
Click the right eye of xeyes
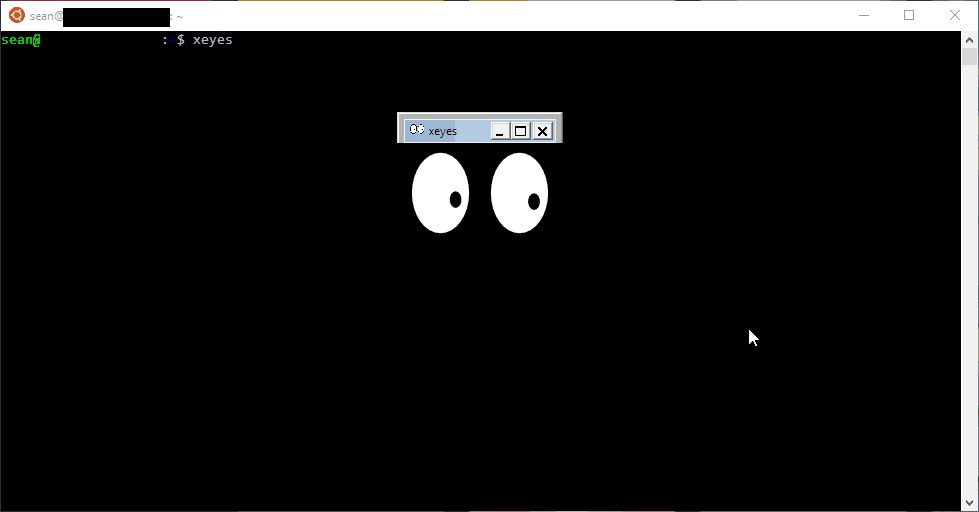519,193
